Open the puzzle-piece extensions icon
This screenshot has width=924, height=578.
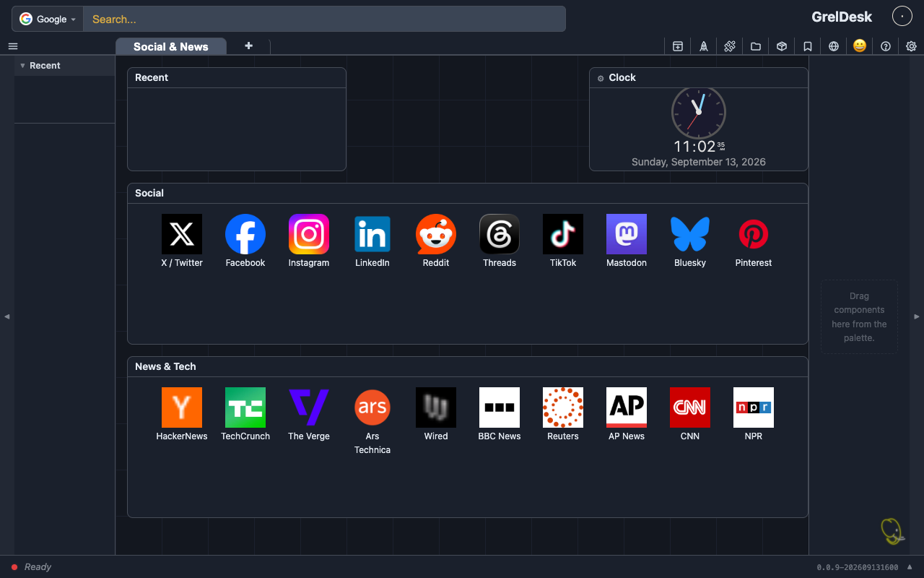click(730, 46)
